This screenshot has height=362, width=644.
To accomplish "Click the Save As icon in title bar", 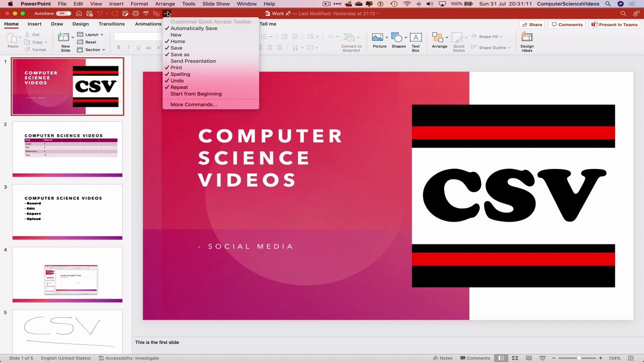I will 125,14.
